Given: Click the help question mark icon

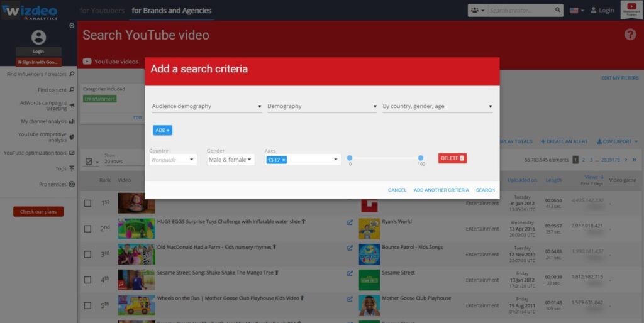Looking at the screenshot, I should tap(630, 35).
